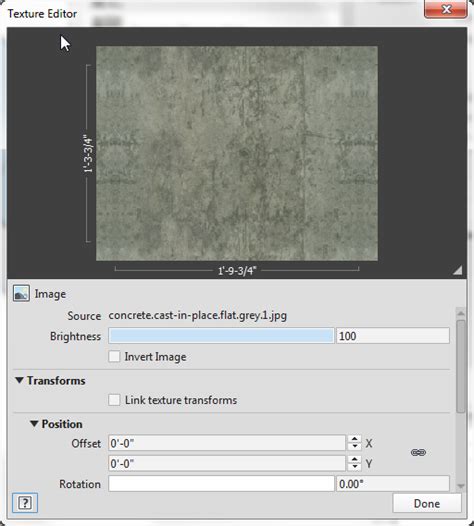Viewport: 474px width, 526px height.
Task: Click the preview resize grip corner
Action: point(458,270)
